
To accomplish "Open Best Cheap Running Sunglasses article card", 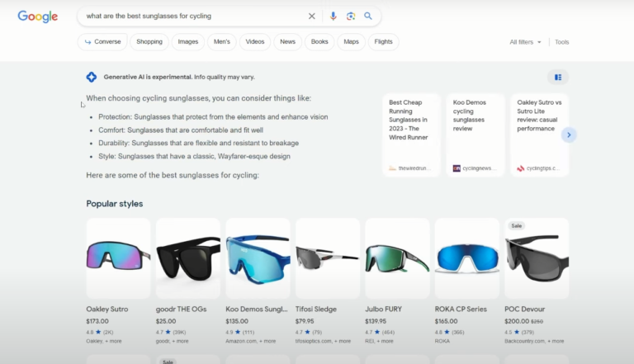I will point(411,135).
